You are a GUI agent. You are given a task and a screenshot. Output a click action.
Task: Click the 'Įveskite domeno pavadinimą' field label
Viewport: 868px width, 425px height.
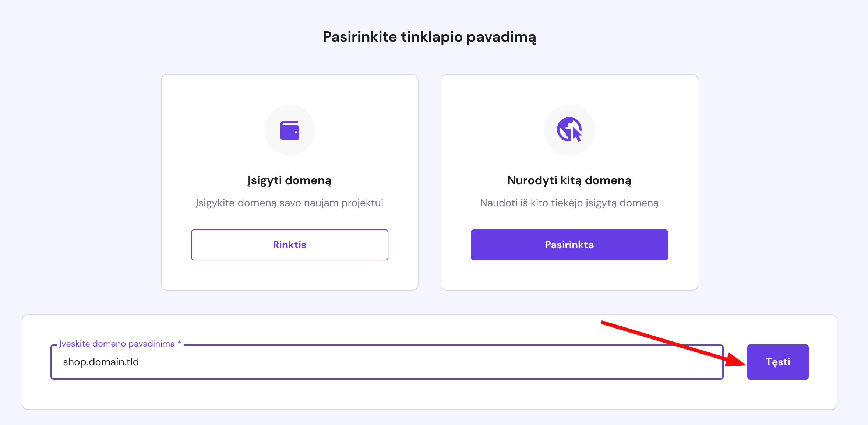(x=117, y=344)
